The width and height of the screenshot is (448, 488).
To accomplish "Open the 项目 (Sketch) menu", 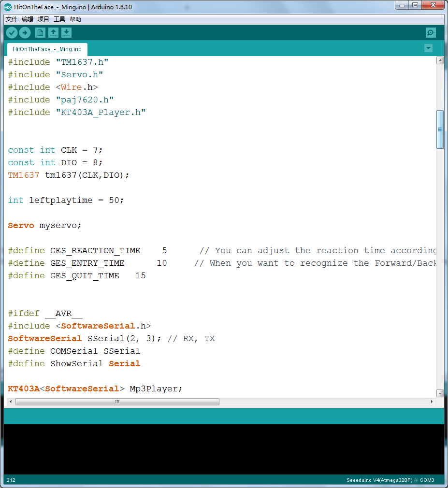I will (43, 19).
